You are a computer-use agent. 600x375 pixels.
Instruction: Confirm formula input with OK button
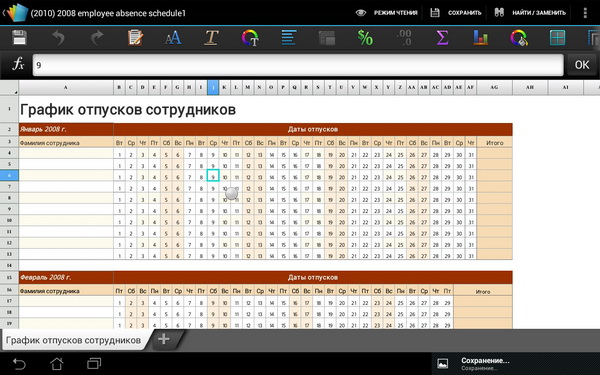tap(582, 65)
